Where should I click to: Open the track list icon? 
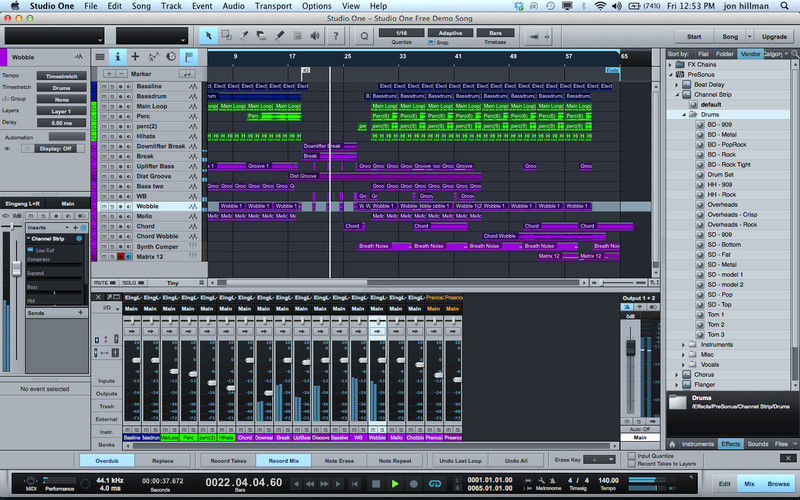click(100, 57)
